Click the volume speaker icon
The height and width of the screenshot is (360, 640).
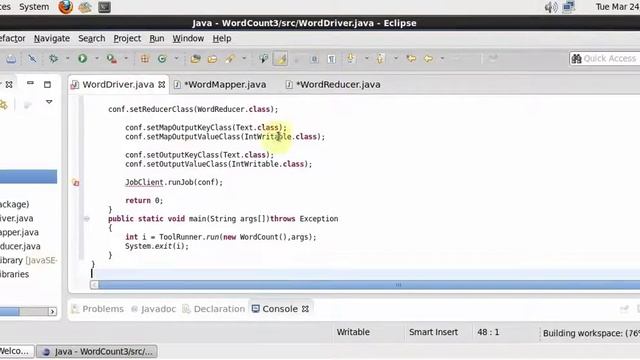(x=551, y=7)
